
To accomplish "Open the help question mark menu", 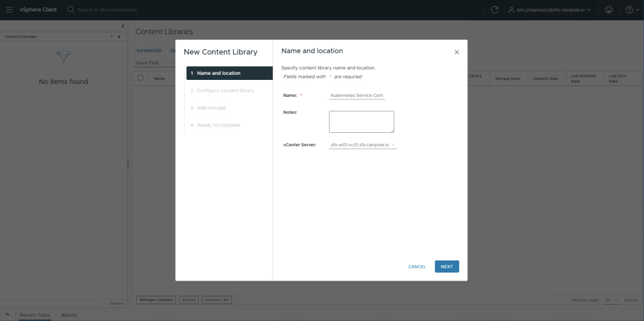I will [x=630, y=10].
